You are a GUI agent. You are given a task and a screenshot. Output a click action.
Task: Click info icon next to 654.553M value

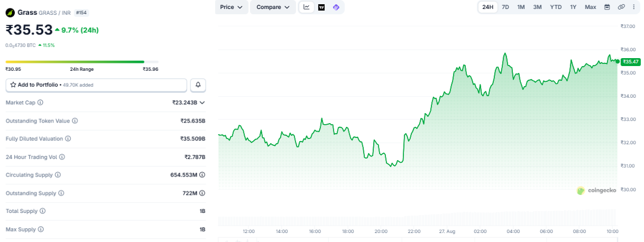coord(202,175)
